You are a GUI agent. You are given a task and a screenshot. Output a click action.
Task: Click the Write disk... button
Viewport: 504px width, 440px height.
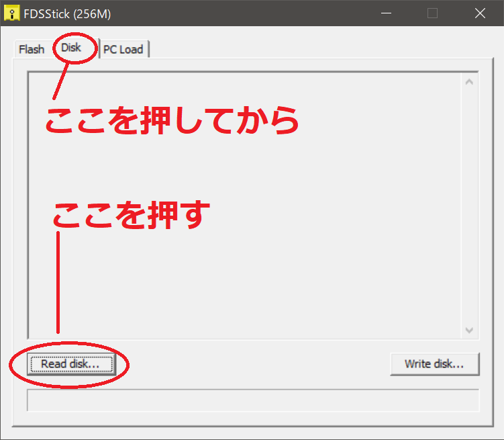point(435,364)
